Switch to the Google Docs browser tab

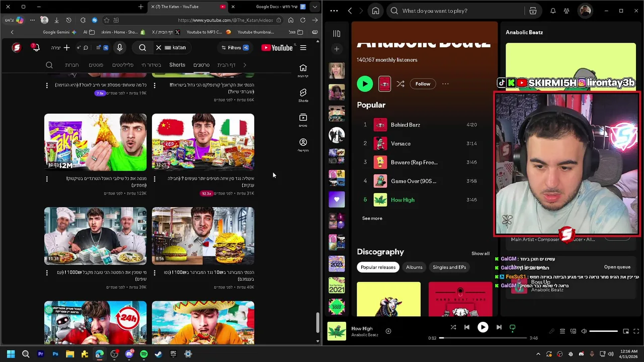(x=277, y=7)
